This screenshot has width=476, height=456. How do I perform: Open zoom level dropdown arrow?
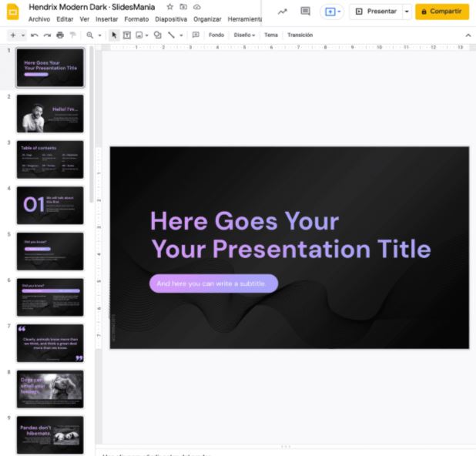coord(99,35)
